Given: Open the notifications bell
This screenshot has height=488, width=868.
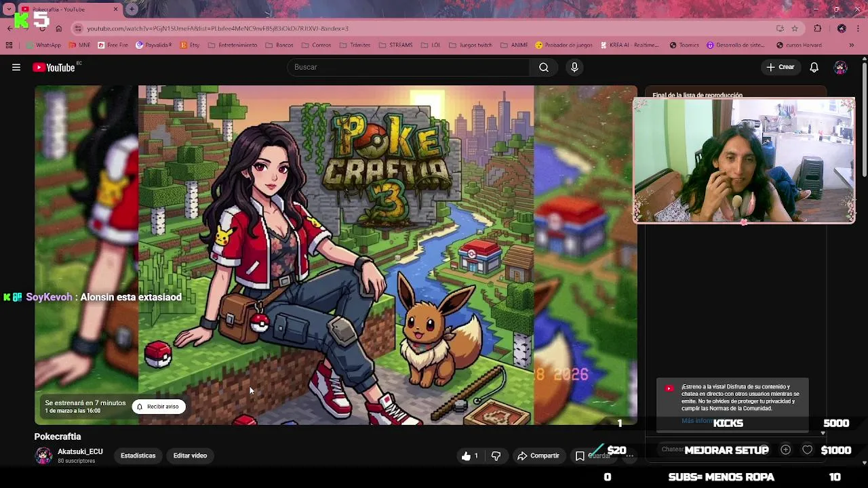Looking at the screenshot, I should tap(814, 67).
